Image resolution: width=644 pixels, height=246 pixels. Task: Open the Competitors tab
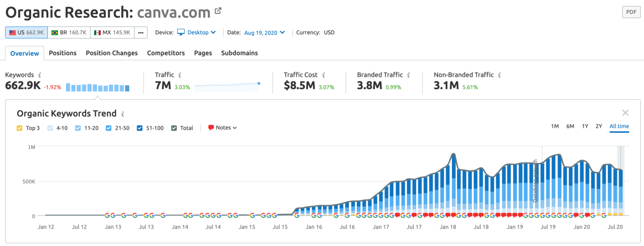(x=166, y=53)
